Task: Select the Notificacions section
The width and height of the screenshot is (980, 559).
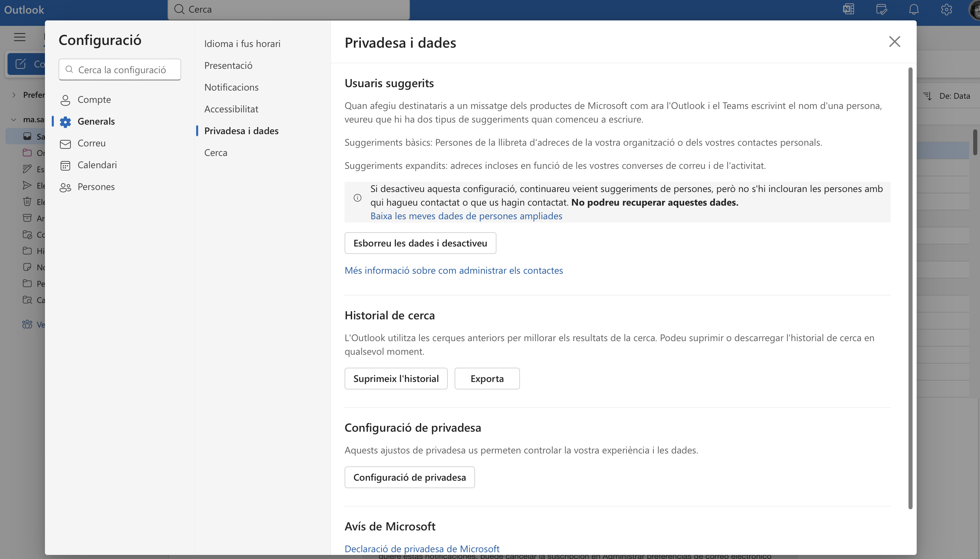Action: 231,87
